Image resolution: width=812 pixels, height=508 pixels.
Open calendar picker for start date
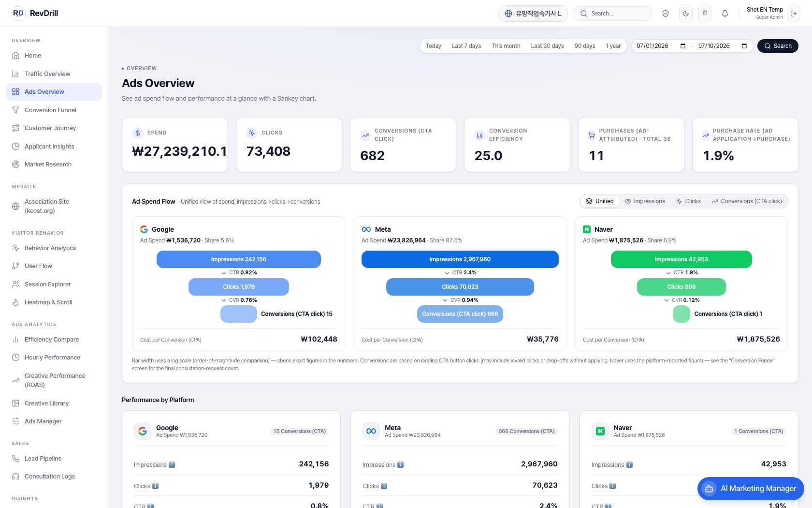coord(683,46)
